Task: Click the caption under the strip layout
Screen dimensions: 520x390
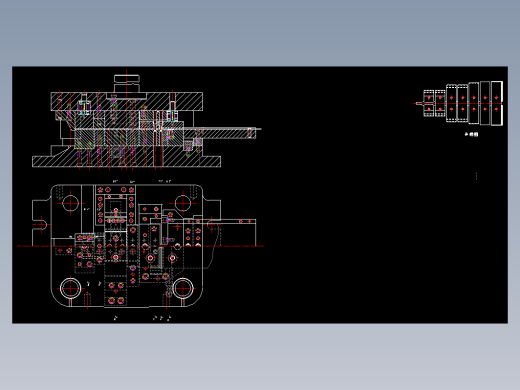Action: [471, 134]
